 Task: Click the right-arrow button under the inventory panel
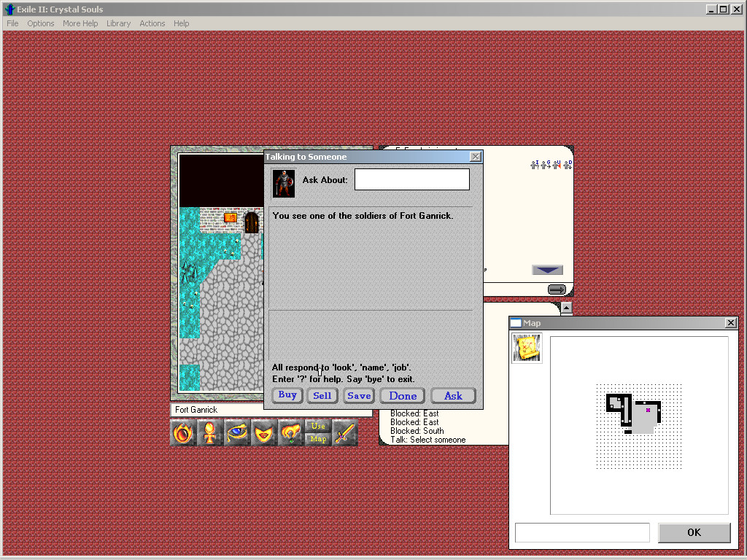[557, 289]
